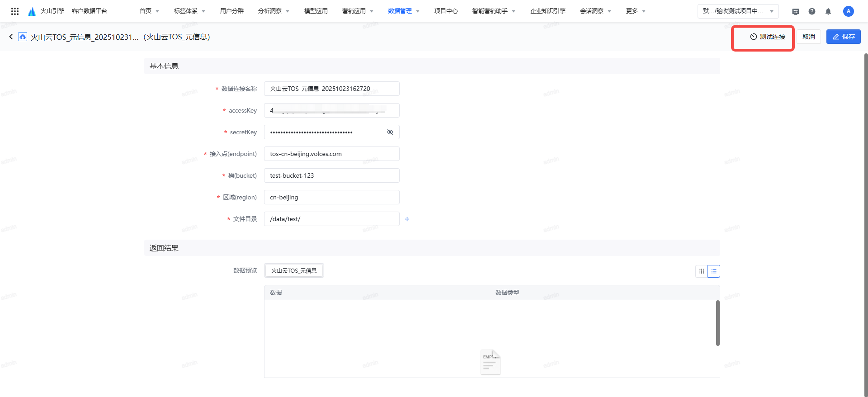This screenshot has width=868, height=397.
Task: Add another file directory with plus icon
Action: (x=407, y=219)
